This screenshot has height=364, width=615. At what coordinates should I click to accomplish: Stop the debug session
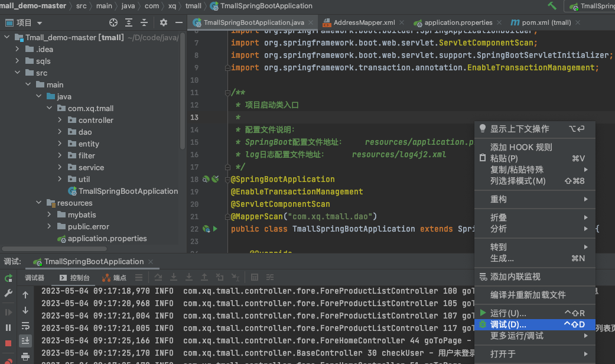pos(8,343)
